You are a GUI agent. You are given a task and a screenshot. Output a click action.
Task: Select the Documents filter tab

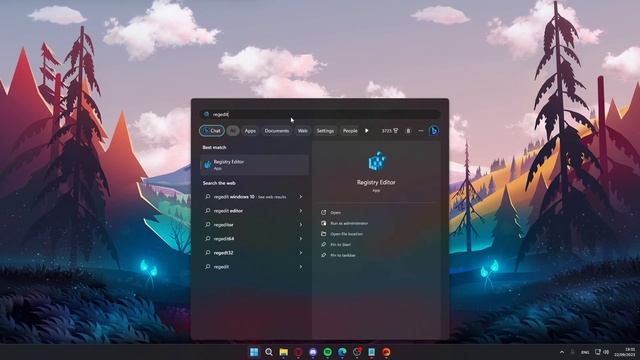tap(277, 131)
